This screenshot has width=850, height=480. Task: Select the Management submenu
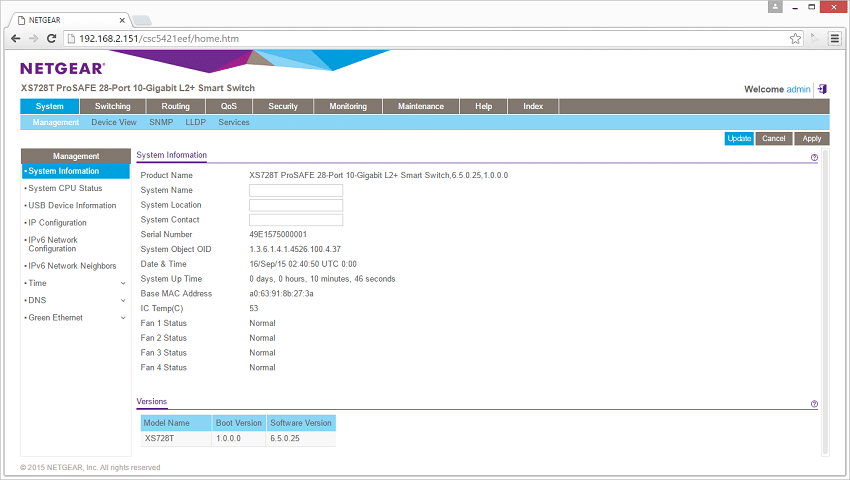point(55,123)
